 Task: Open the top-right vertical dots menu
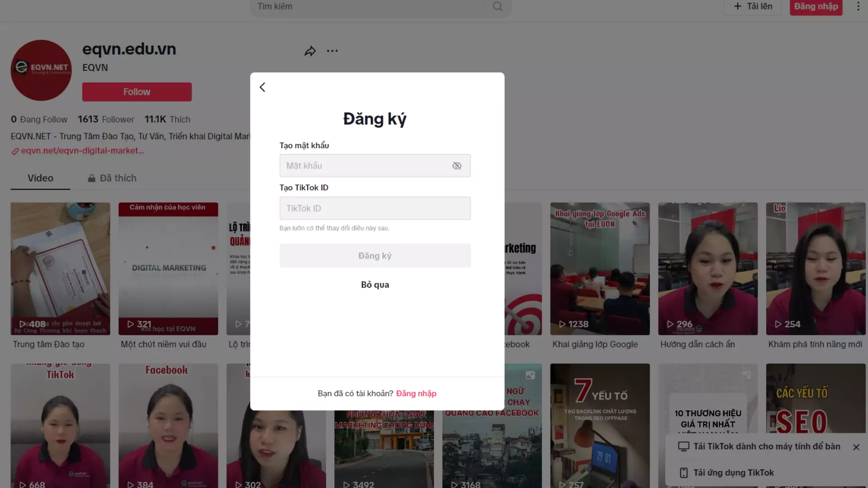pos(858,6)
